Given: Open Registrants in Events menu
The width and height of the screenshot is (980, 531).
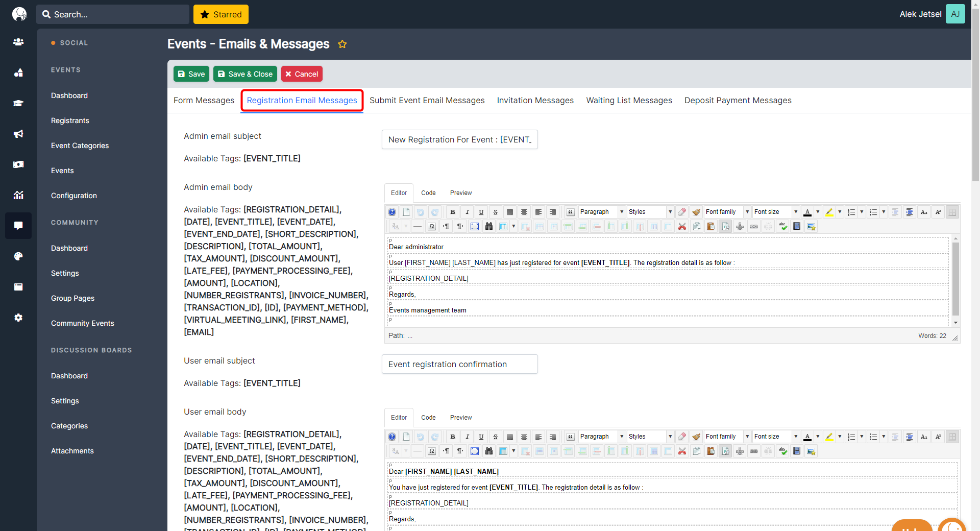Looking at the screenshot, I should point(70,120).
